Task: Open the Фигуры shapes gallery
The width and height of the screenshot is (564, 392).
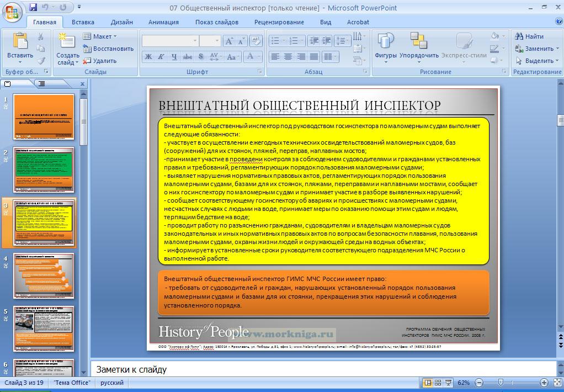Action: pyautogui.click(x=385, y=42)
